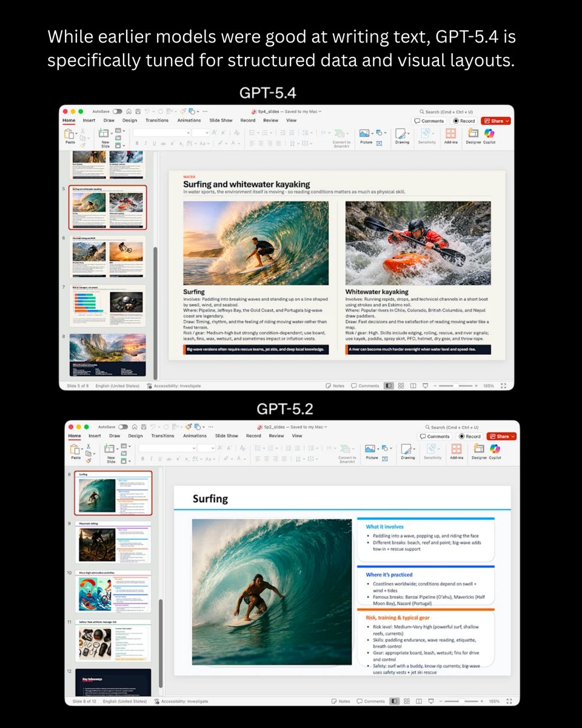The image size is (582, 728).
Task: Click Drawing icon in 5p4_slides ribbon
Action: 402,133
